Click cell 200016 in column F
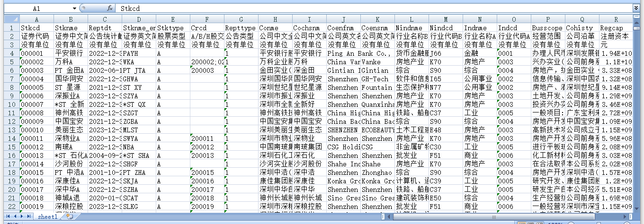Screen dimensions: 644x224 pos(206,181)
